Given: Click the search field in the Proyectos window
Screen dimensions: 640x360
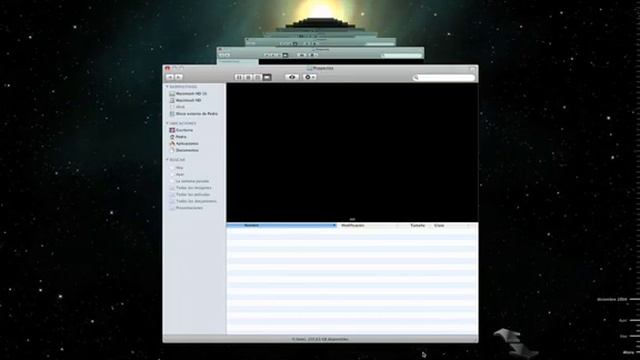Looking at the screenshot, I should pos(444,78).
